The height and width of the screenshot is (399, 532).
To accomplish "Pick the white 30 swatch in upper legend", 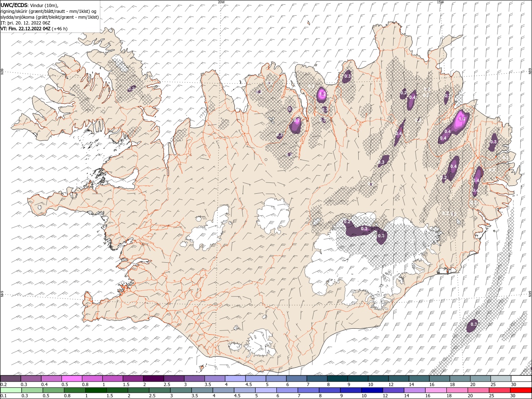I will [x=521, y=379].
